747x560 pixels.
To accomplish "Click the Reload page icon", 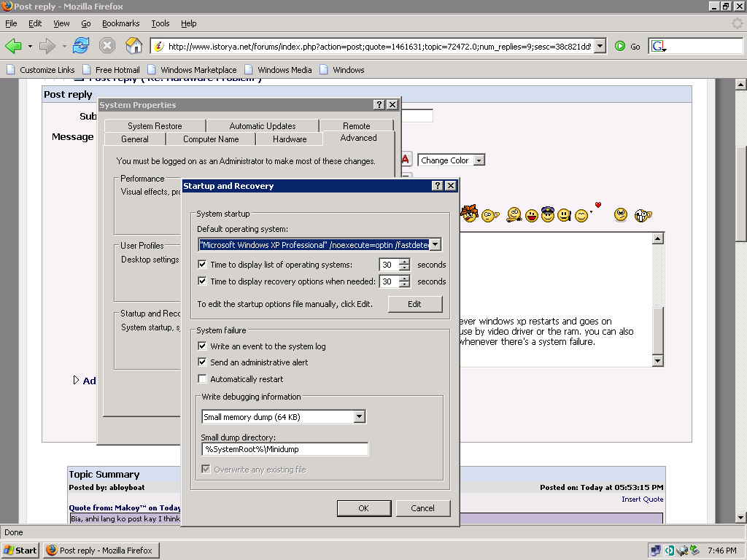I will pos(80,46).
